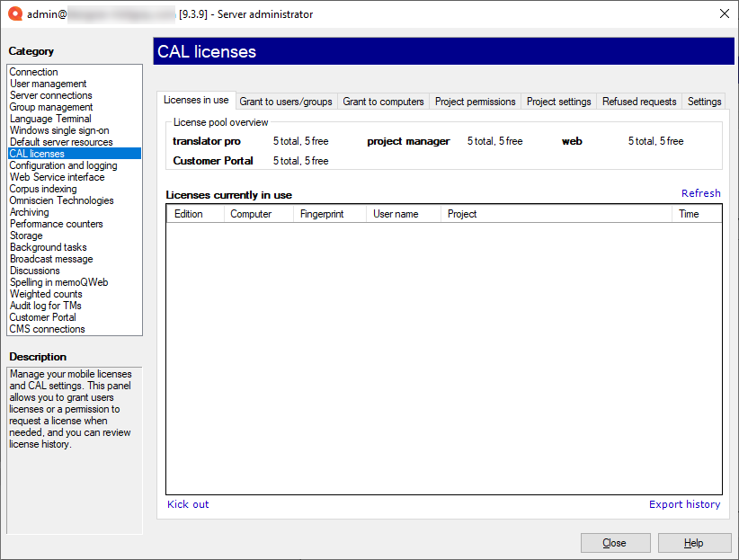Select the Windows single sign-on category

(59, 129)
